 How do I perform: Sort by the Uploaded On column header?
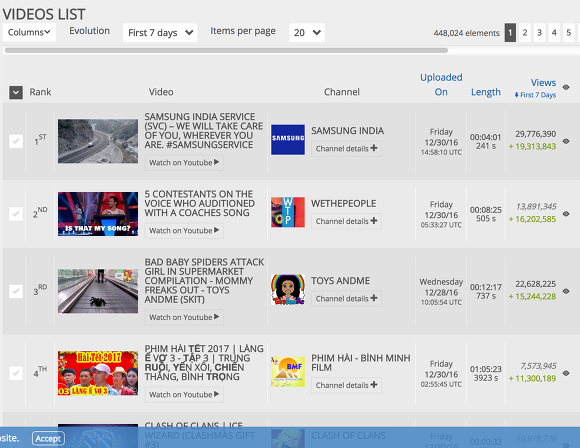pyautogui.click(x=441, y=84)
